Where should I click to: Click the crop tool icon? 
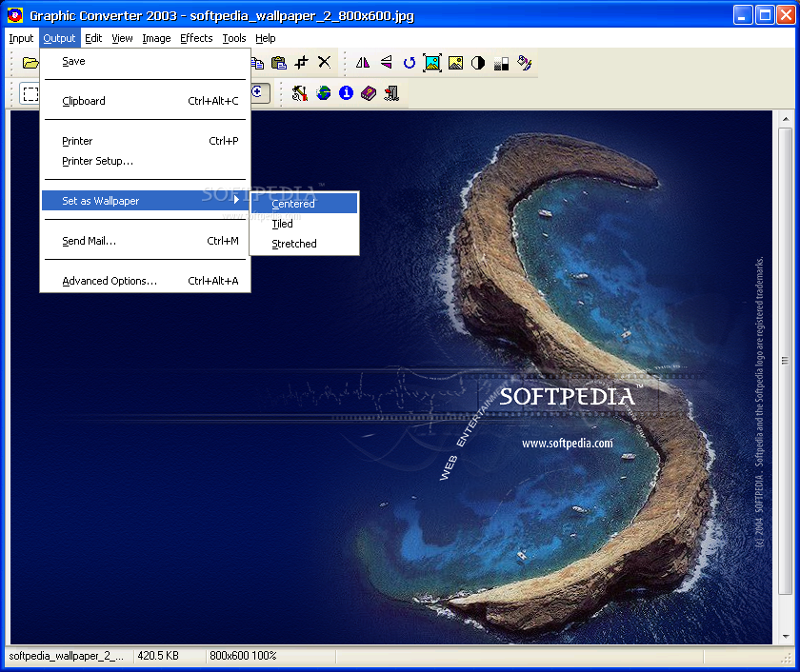click(302, 63)
